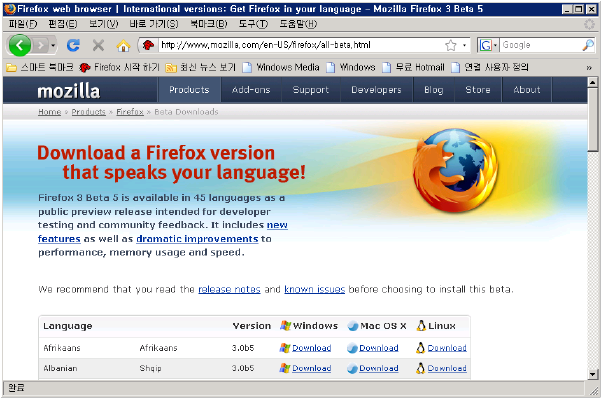Open the 스마트 북마크 folder

pyautogui.click(x=40, y=67)
